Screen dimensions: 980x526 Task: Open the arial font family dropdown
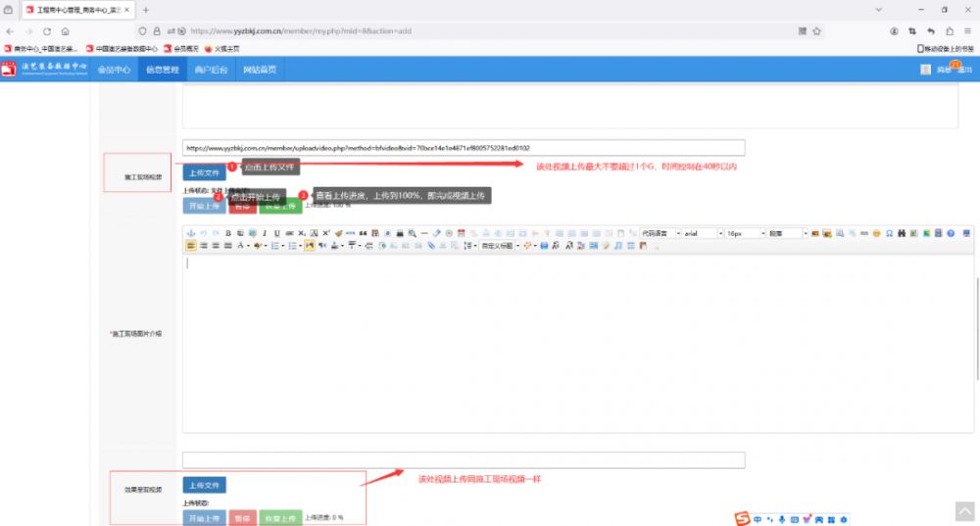(x=702, y=233)
